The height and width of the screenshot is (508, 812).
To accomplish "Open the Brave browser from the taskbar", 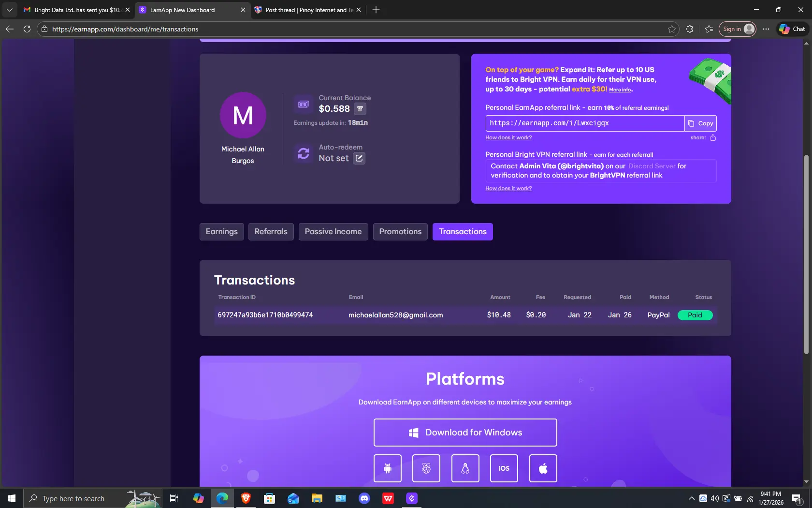I will tap(246, 498).
